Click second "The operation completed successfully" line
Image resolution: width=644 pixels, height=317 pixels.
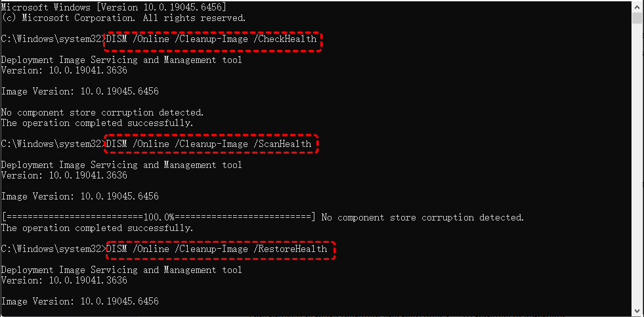tap(97, 228)
